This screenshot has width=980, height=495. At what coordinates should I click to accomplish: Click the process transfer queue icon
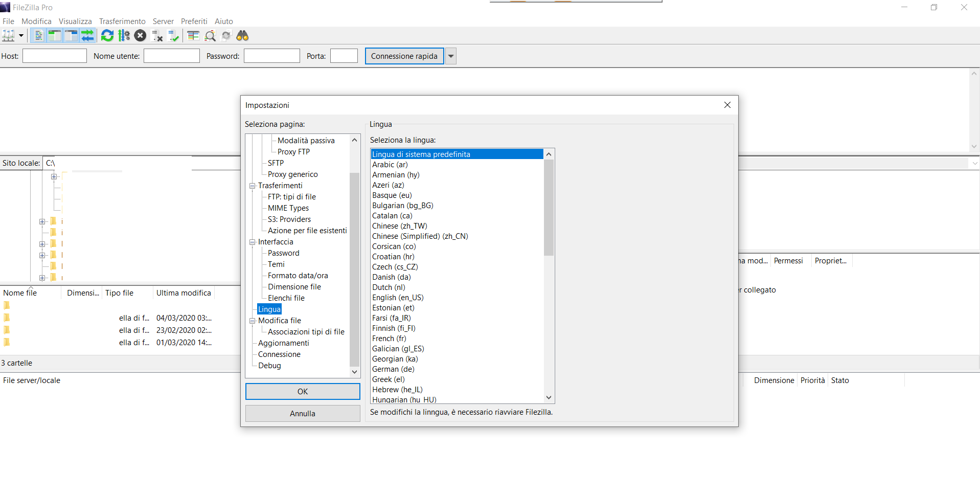tap(124, 36)
